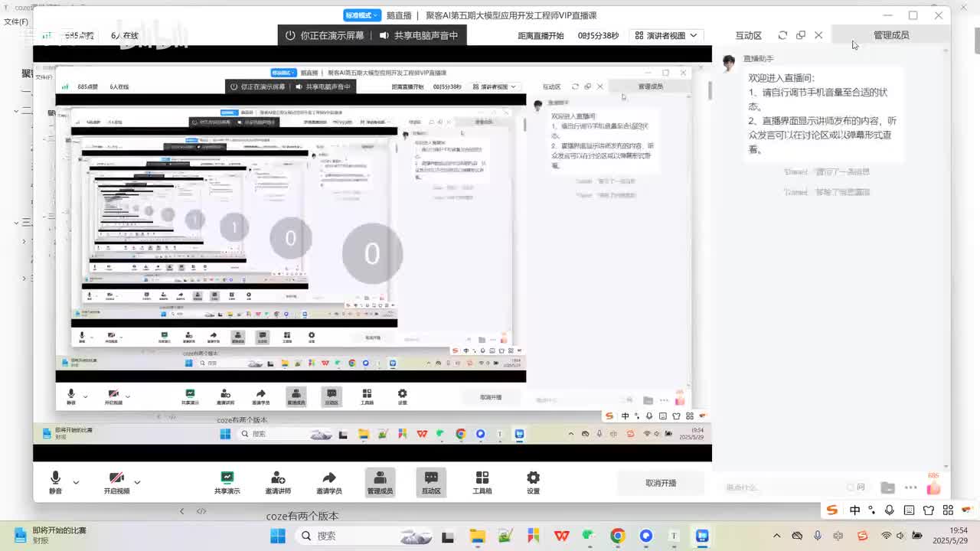Send a like with the pink thumbs icon
This screenshot has width=980, height=551.
[933, 487]
